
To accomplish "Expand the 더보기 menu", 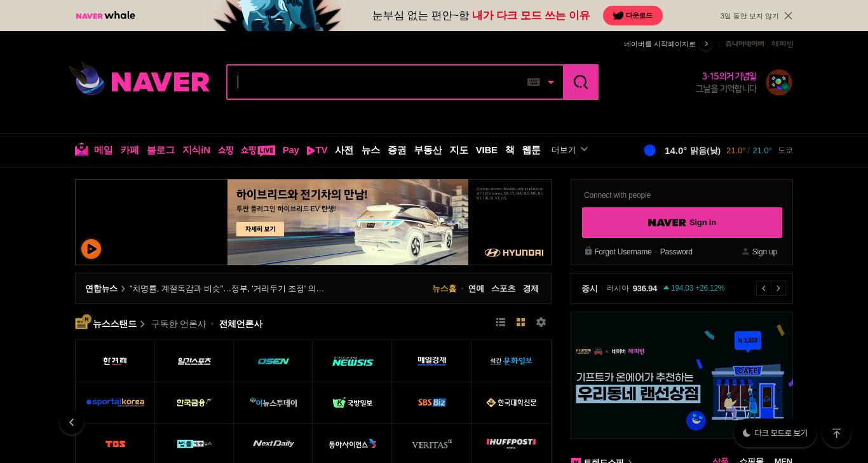I will pyautogui.click(x=570, y=150).
